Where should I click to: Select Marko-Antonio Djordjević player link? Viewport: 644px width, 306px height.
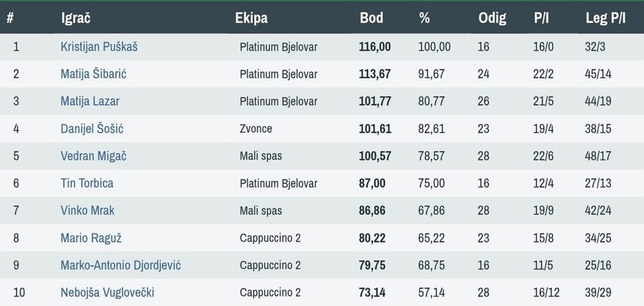pyautogui.click(x=121, y=265)
